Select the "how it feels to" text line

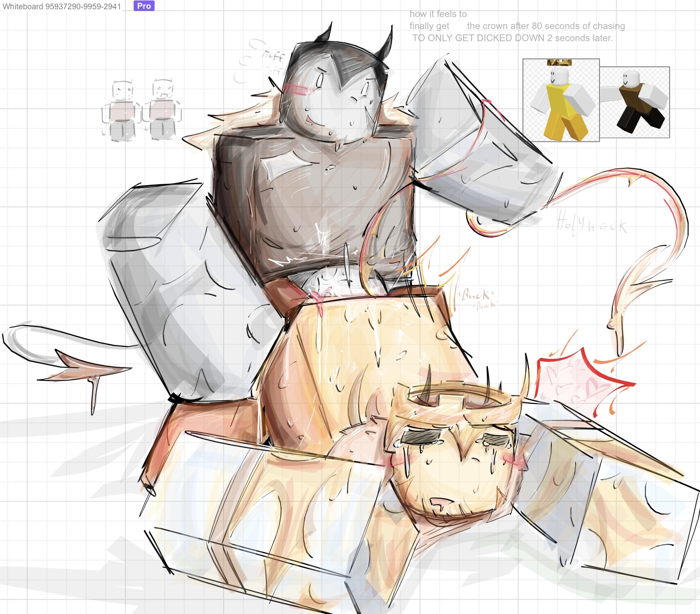(438, 14)
